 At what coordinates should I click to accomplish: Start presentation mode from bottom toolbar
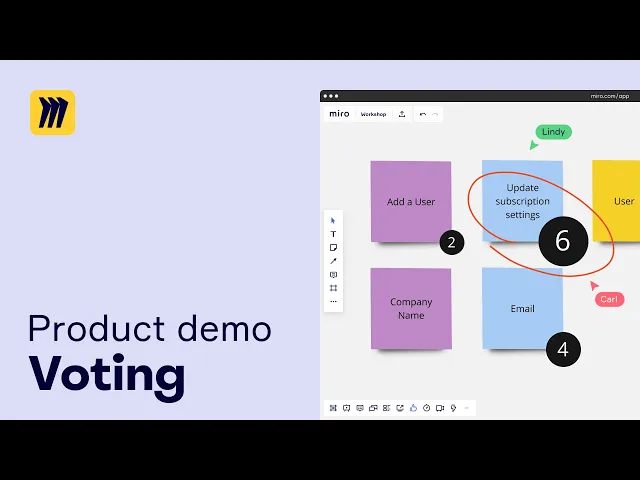click(347, 408)
